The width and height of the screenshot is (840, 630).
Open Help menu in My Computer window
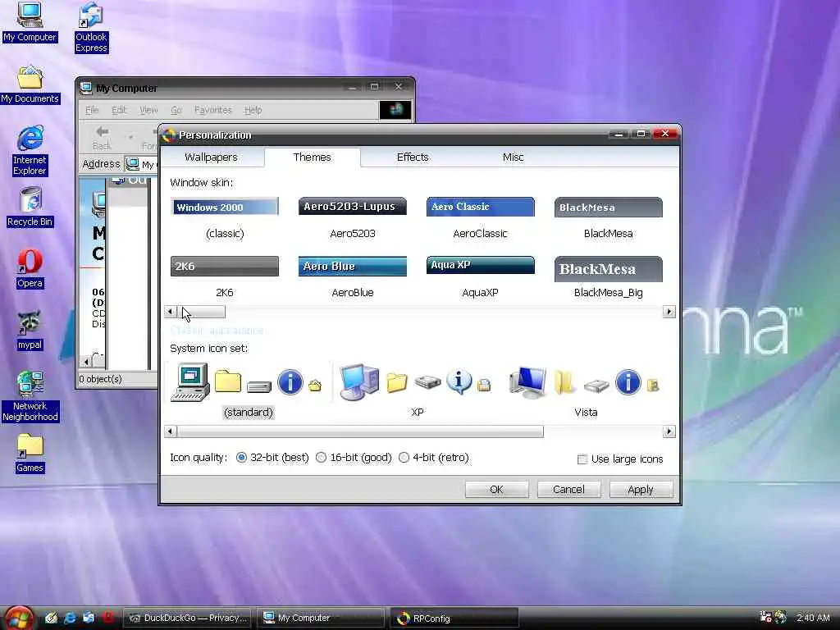[253, 110]
